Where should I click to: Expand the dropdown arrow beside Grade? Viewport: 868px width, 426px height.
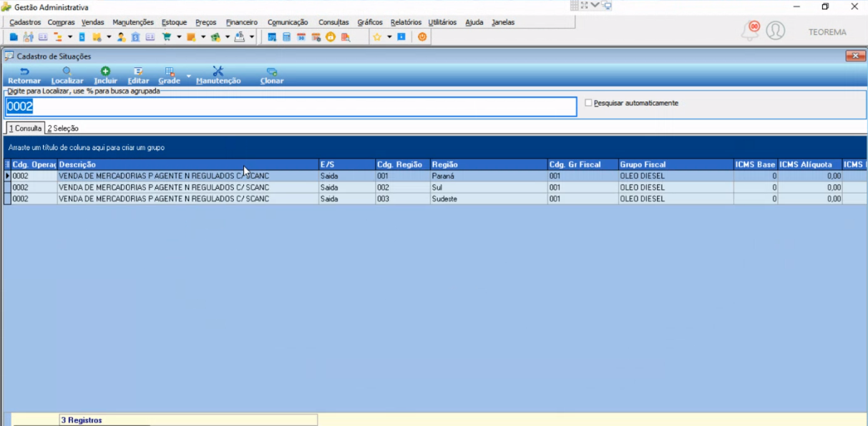[189, 76]
